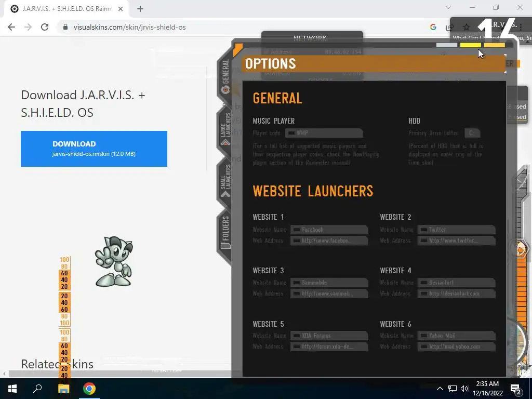The height and width of the screenshot is (399, 532).
Task: Edit Website 3 name field Sammobile
Action: (x=329, y=283)
